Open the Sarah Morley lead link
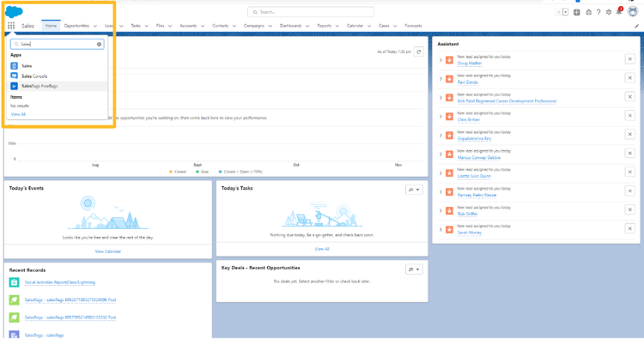This screenshot has height=339, width=644. tap(470, 233)
